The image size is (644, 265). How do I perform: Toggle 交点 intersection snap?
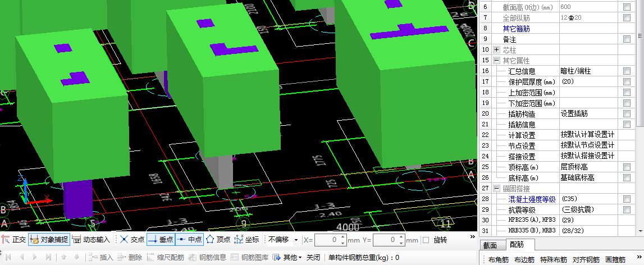(133, 240)
